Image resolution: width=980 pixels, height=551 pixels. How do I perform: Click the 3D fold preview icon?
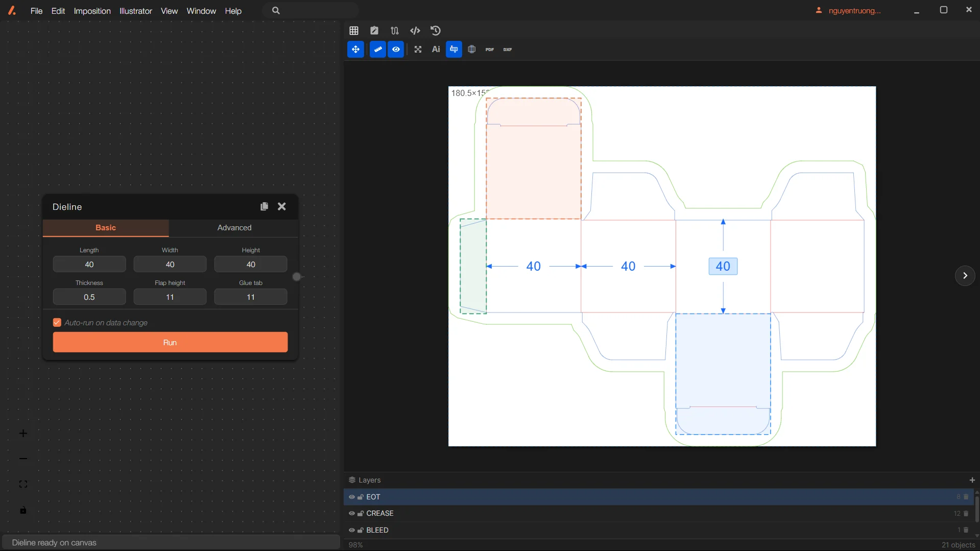[x=472, y=50]
